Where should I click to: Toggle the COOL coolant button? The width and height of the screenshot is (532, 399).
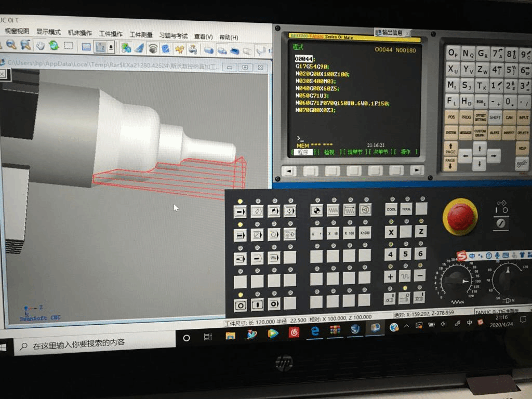(x=391, y=209)
